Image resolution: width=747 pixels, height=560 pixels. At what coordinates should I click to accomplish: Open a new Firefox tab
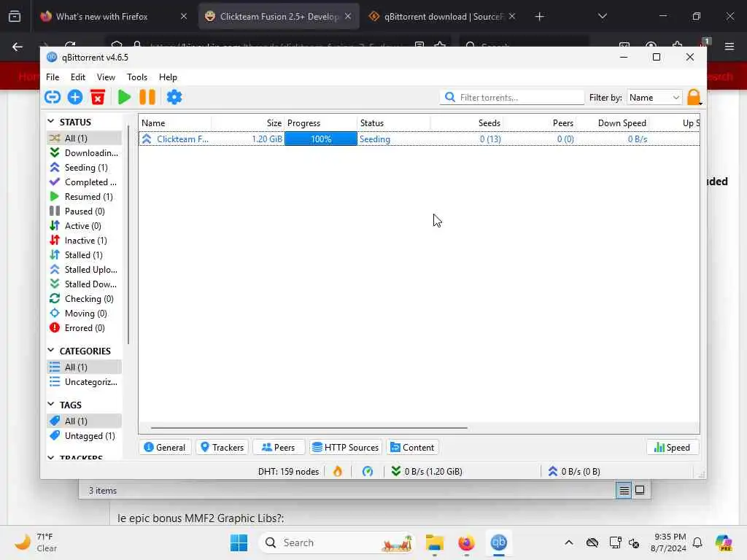click(x=539, y=17)
